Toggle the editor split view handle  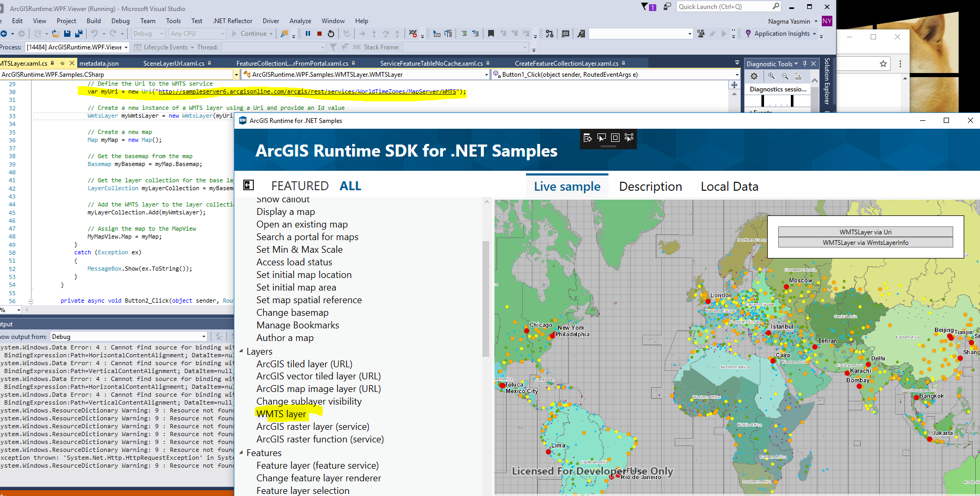[734, 85]
